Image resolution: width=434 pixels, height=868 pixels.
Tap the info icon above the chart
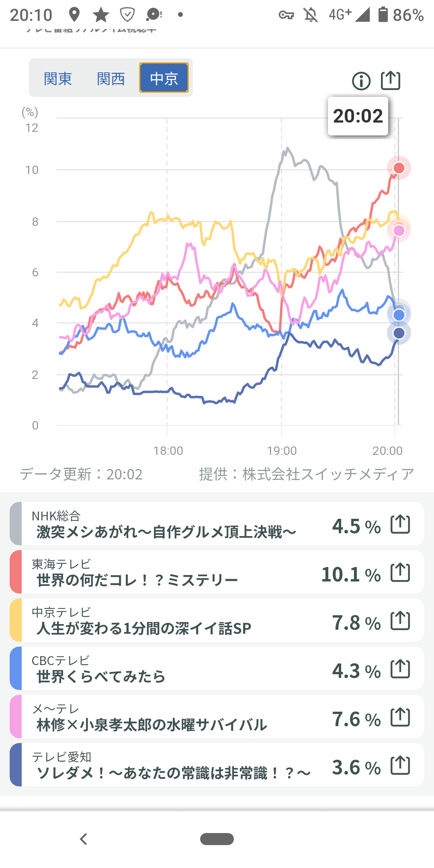pyautogui.click(x=361, y=81)
